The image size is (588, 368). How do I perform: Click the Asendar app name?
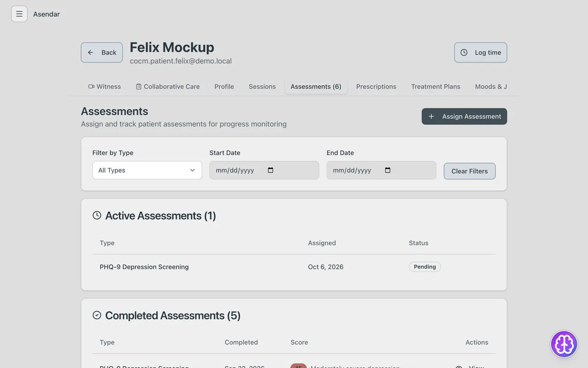coord(46,14)
